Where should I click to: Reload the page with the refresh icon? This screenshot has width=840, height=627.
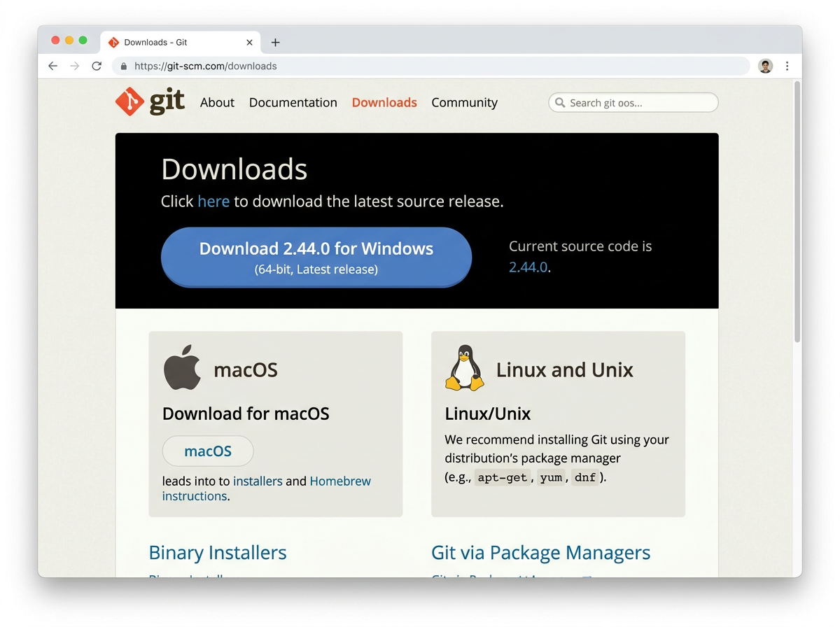point(97,66)
